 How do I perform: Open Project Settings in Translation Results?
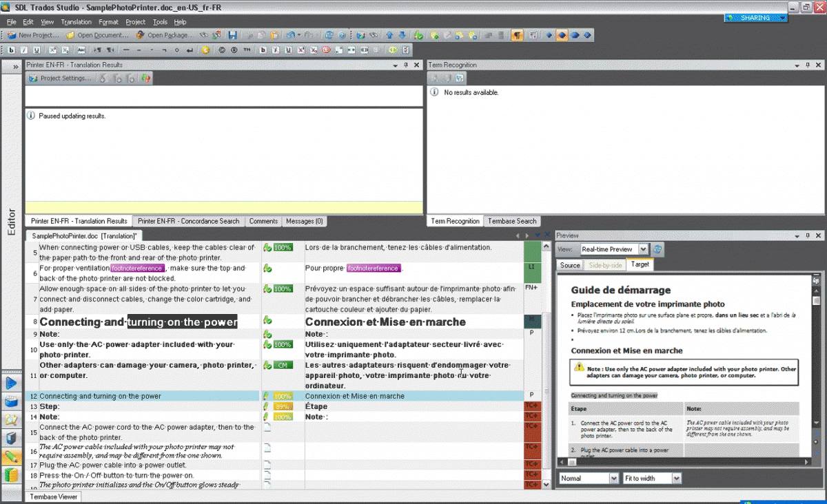pos(60,78)
